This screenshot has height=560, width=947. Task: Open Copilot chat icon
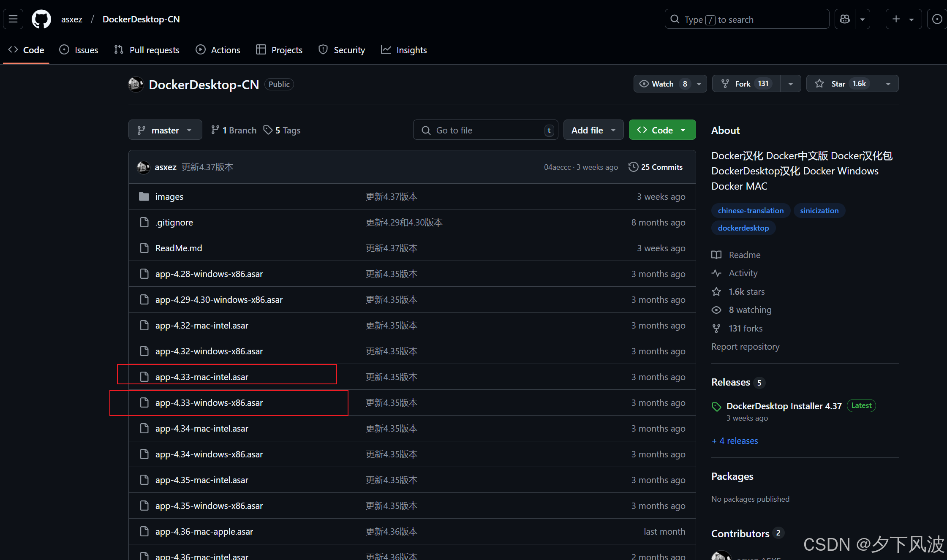(x=844, y=19)
